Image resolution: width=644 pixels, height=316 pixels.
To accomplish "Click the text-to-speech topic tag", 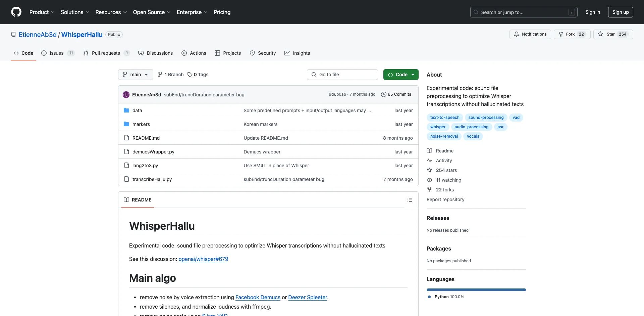I will click(445, 118).
